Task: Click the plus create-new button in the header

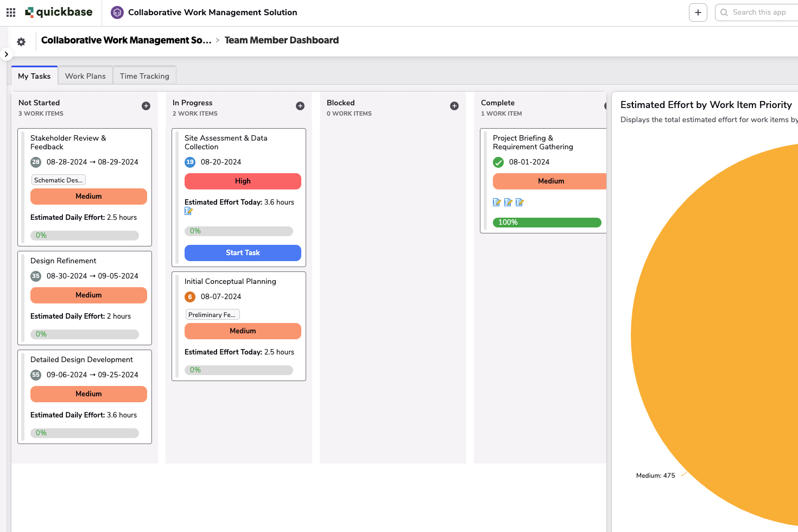Action: pyautogui.click(x=698, y=12)
